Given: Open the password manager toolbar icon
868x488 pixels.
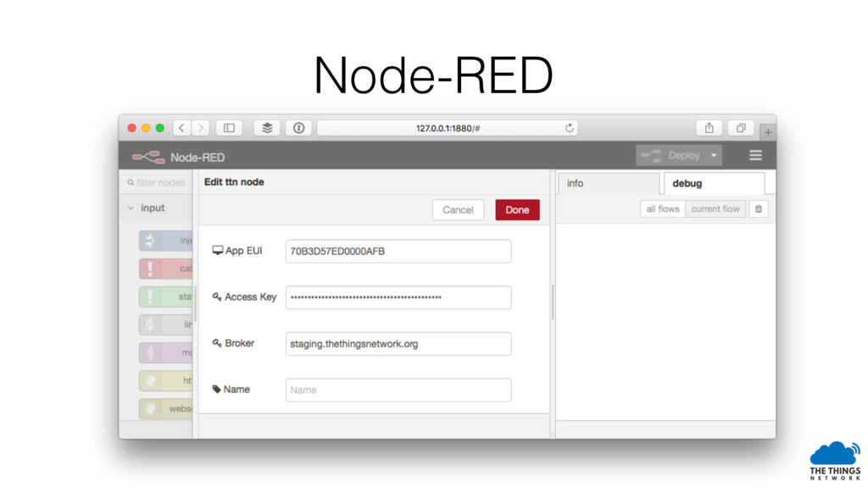Looking at the screenshot, I should pos(299,128).
